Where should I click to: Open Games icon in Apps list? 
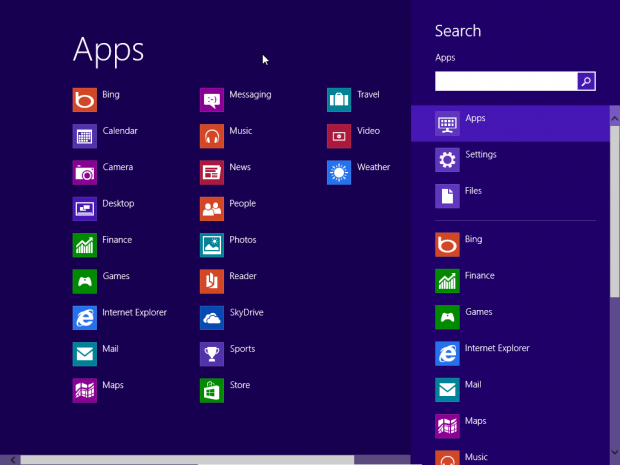click(x=85, y=282)
